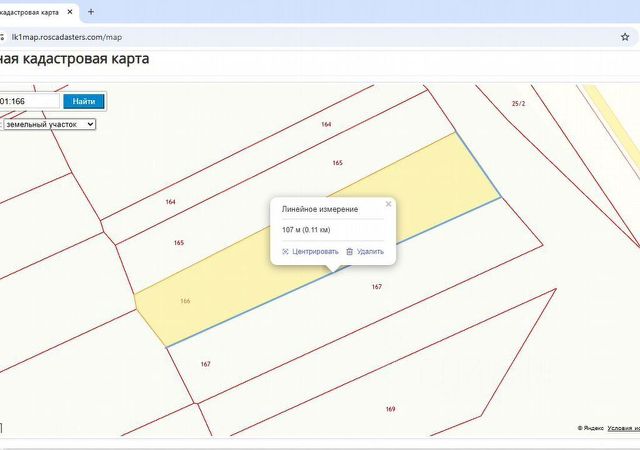Click the Яндекс copyright label
Image resolution: width=640 pixels, height=450 pixels.
click(x=591, y=428)
